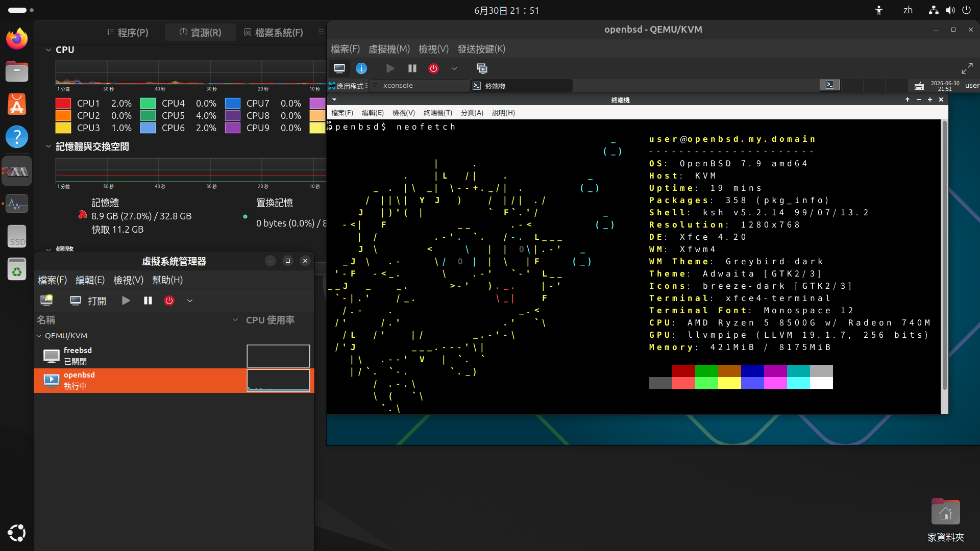This screenshot has height=551, width=980.
Task: Sort by CPU 使用率 column
Action: click(x=278, y=320)
